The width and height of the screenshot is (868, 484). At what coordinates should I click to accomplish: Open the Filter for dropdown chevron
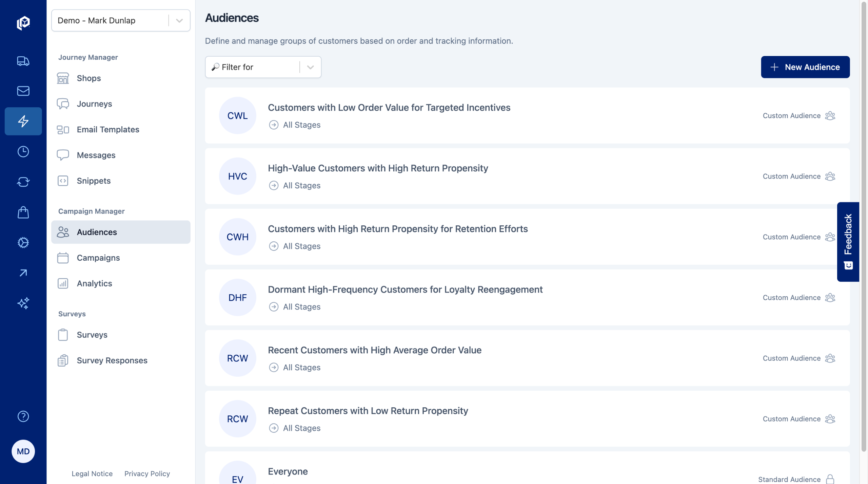coord(310,67)
